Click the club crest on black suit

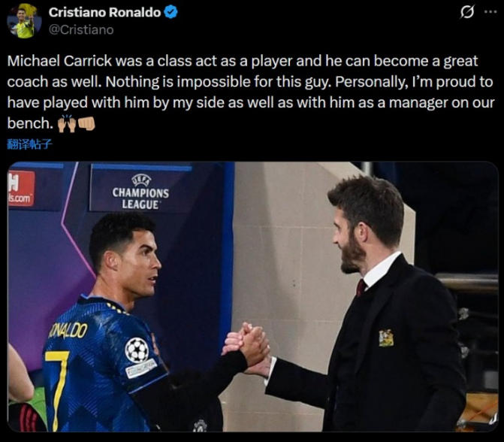386,338
